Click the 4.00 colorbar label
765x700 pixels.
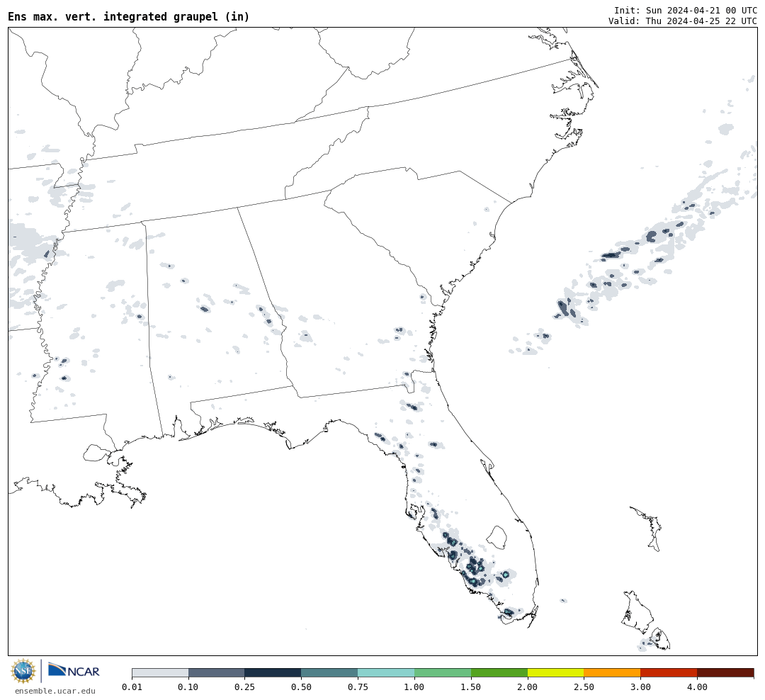[697, 687]
